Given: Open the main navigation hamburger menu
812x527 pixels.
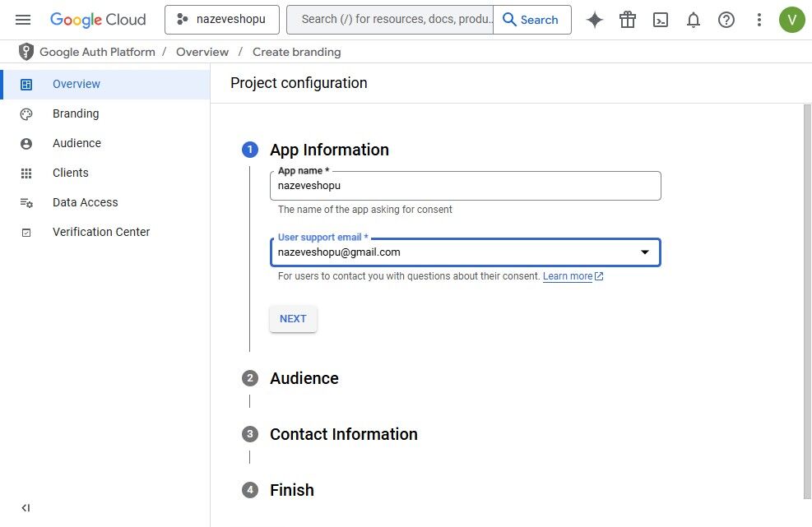Looking at the screenshot, I should [23, 20].
